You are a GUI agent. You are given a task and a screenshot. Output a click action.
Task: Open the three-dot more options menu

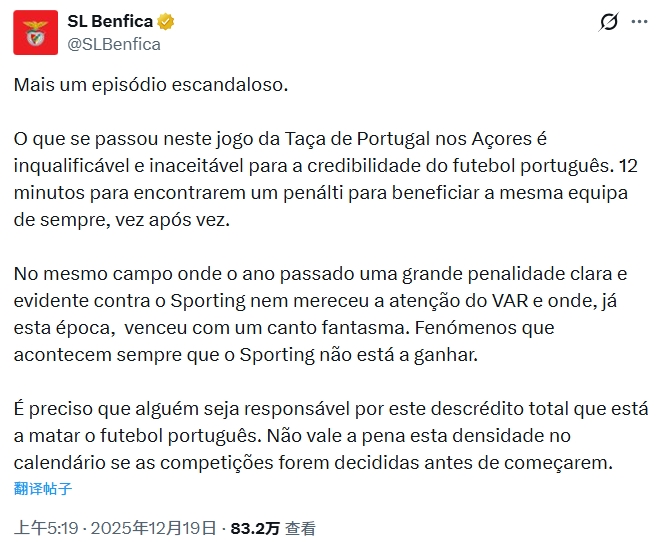(640, 22)
